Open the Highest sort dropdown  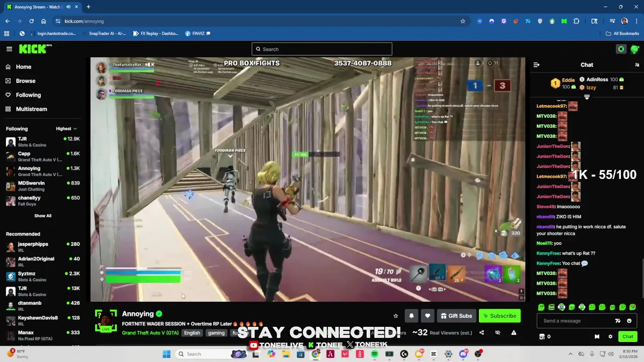(x=66, y=129)
